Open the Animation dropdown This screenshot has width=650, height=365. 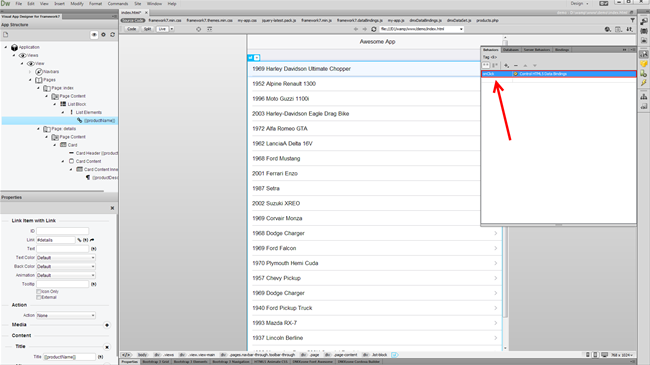[x=65, y=275]
